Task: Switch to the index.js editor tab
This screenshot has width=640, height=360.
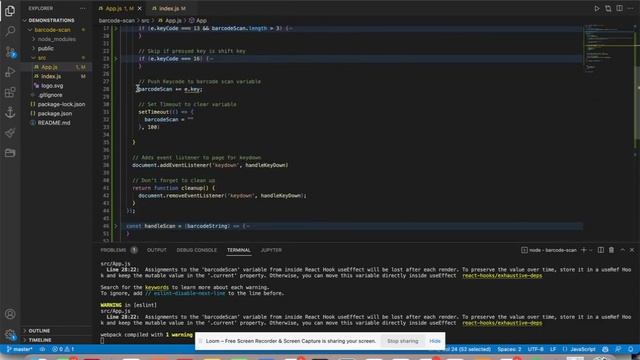Action: 169,8
